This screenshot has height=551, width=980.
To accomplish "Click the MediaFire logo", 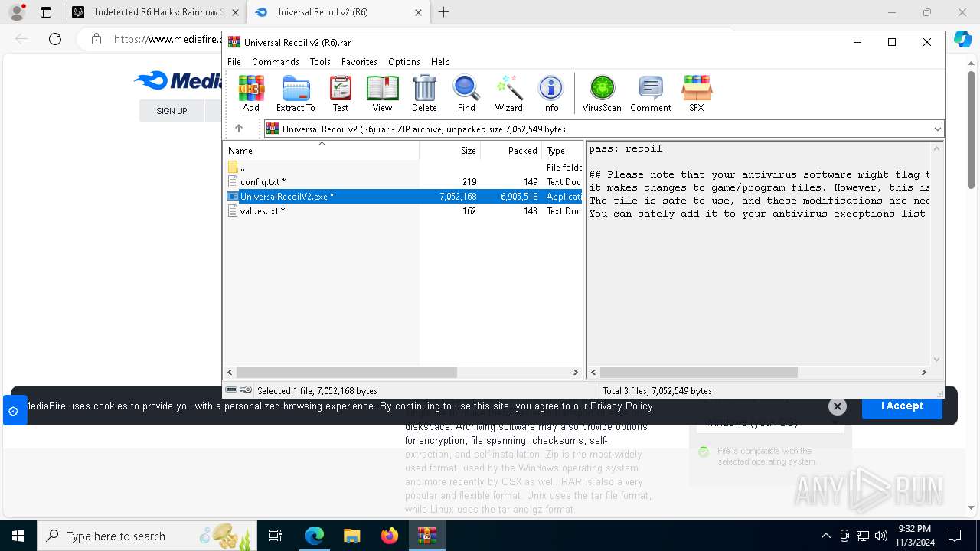I will [178, 80].
